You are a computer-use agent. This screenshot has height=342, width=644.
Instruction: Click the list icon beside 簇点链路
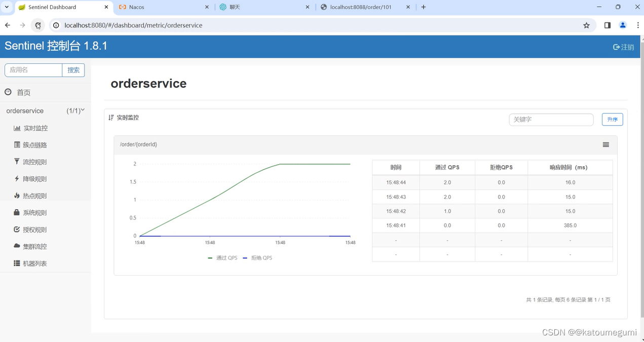[x=17, y=145]
